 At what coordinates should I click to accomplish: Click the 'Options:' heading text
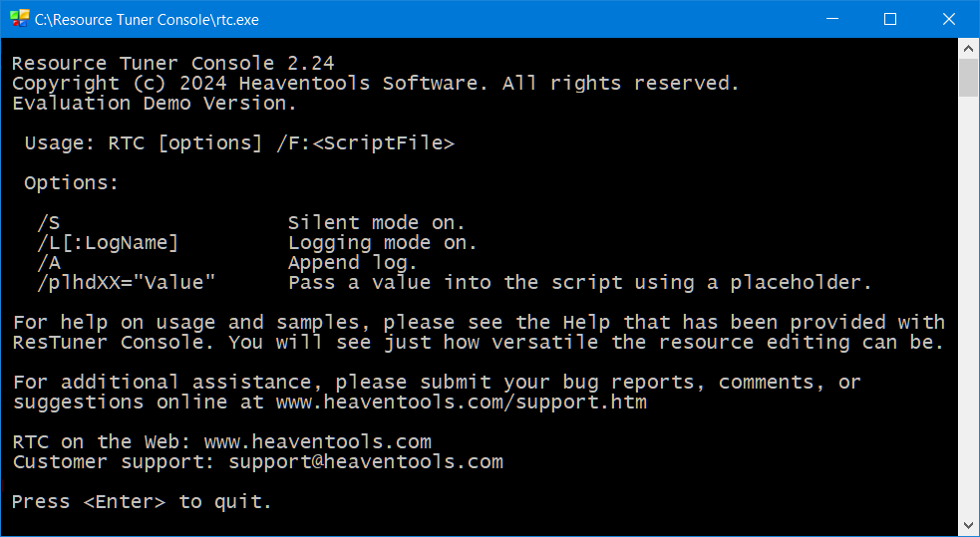tap(71, 183)
